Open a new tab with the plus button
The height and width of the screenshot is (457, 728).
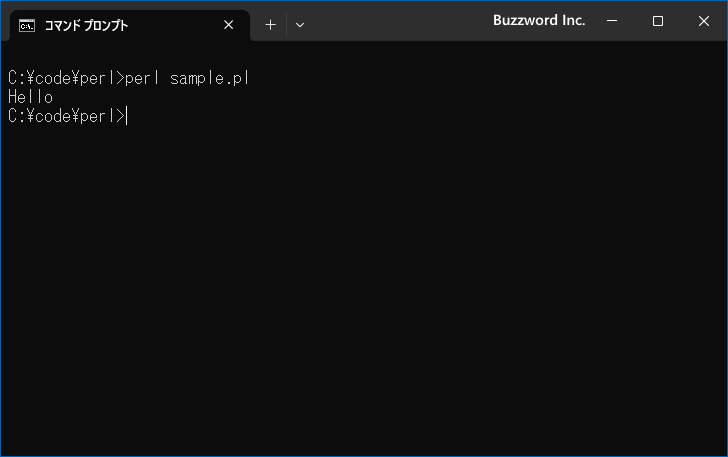point(270,25)
